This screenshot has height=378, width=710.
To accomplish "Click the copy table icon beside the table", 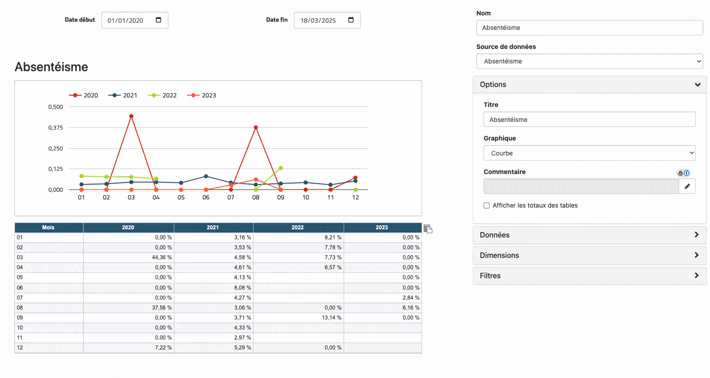I will click(428, 229).
